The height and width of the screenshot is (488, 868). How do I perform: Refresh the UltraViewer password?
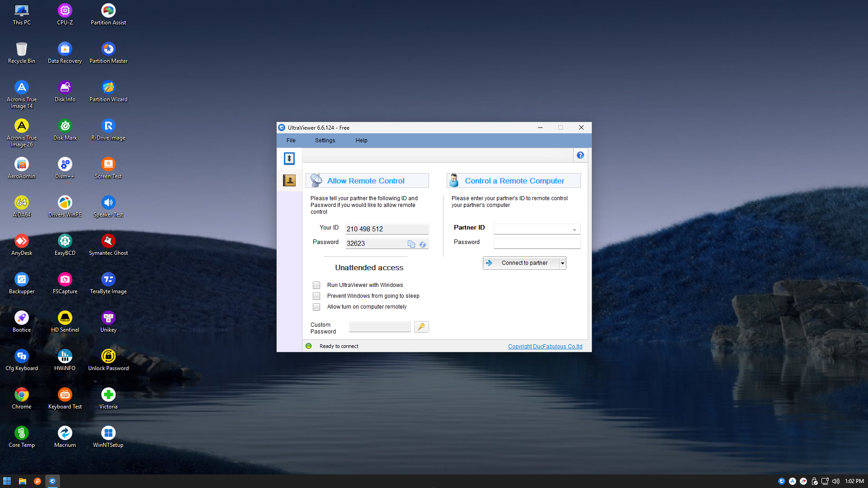[x=423, y=244]
